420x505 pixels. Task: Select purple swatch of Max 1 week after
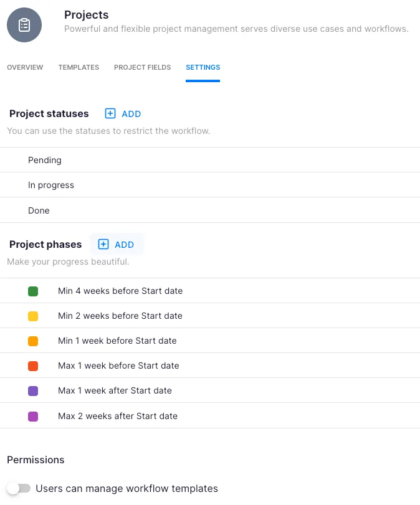tap(33, 390)
